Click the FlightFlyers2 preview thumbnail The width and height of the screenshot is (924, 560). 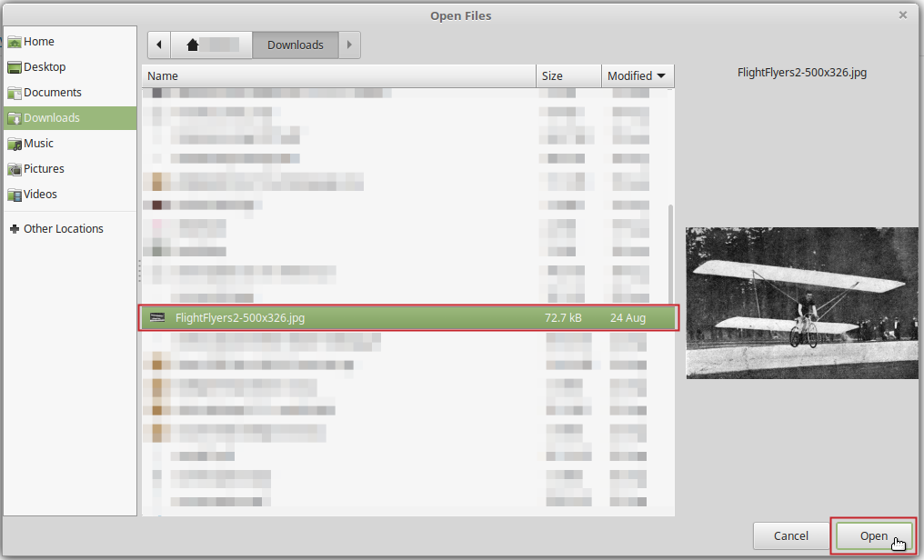[x=801, y=302]
